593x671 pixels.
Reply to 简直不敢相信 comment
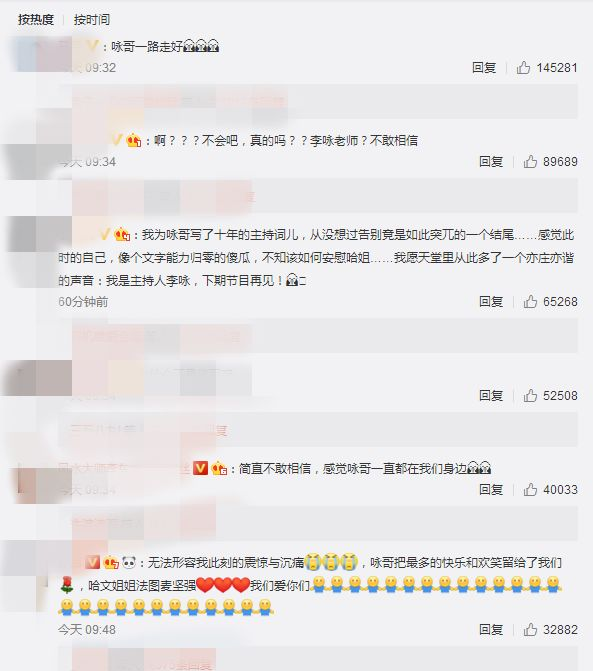pos(491,490)
